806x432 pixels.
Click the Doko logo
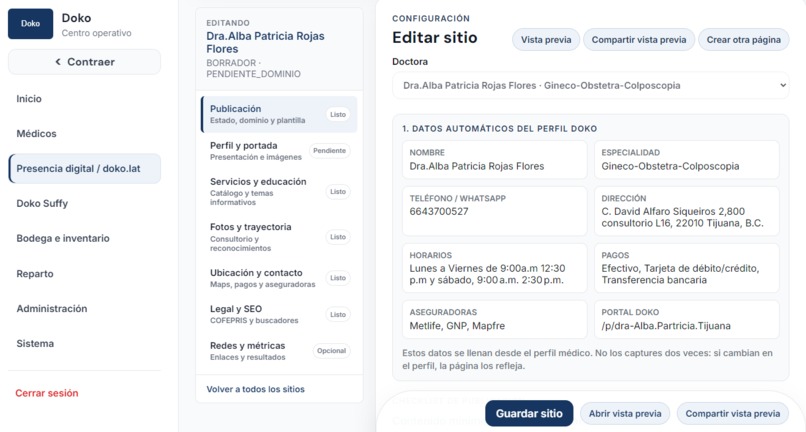[30, 24]
